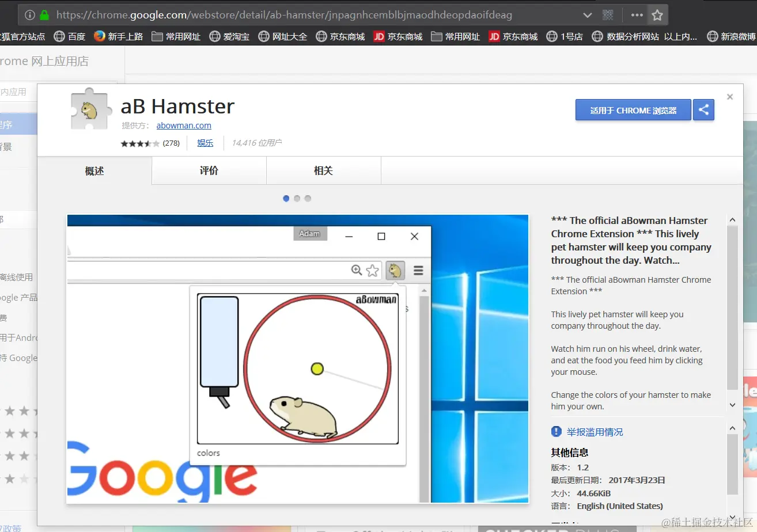Click the site info icon in address bar
The height and width of the screenshot is (532, 757).
pos(30,15)
